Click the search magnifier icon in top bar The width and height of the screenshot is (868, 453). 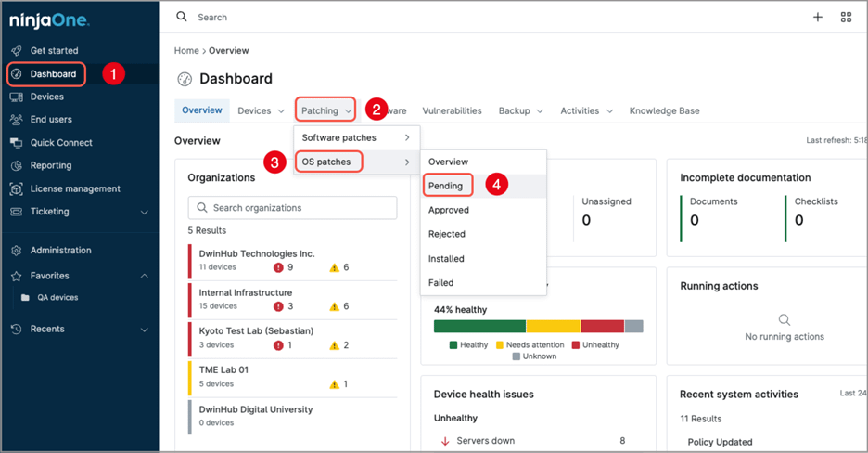click(182, 17)
